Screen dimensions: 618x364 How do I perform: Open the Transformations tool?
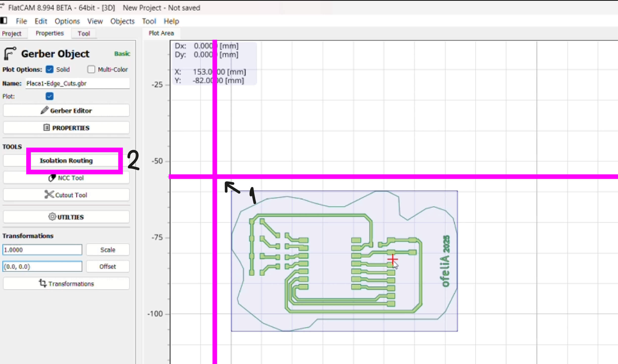coord(66,283)
